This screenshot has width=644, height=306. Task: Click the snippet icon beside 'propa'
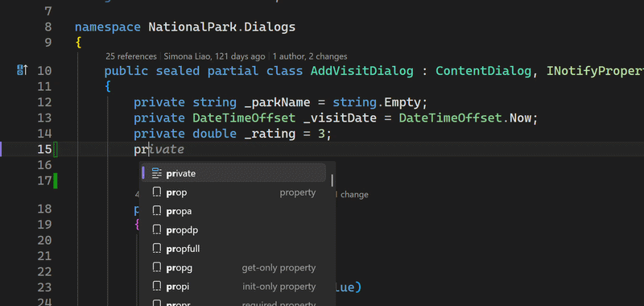pos(156,211)
